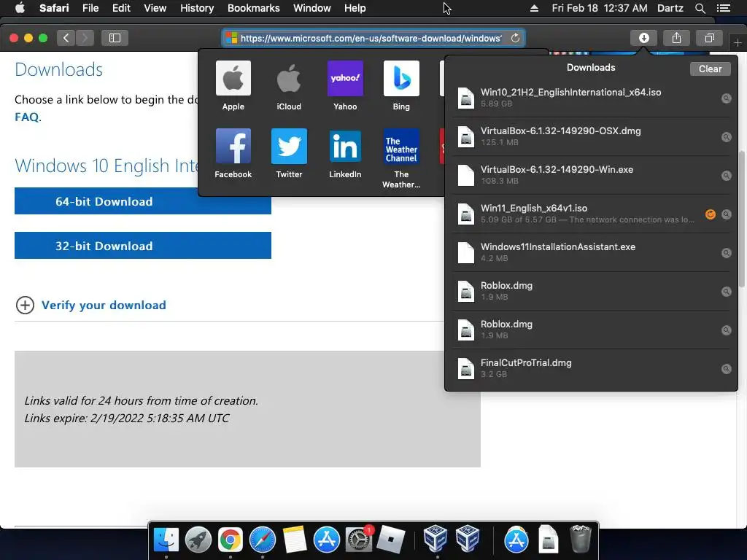747x560 pixels.
Task: Open System Preferences from the Dock
Action: [359, 540]
